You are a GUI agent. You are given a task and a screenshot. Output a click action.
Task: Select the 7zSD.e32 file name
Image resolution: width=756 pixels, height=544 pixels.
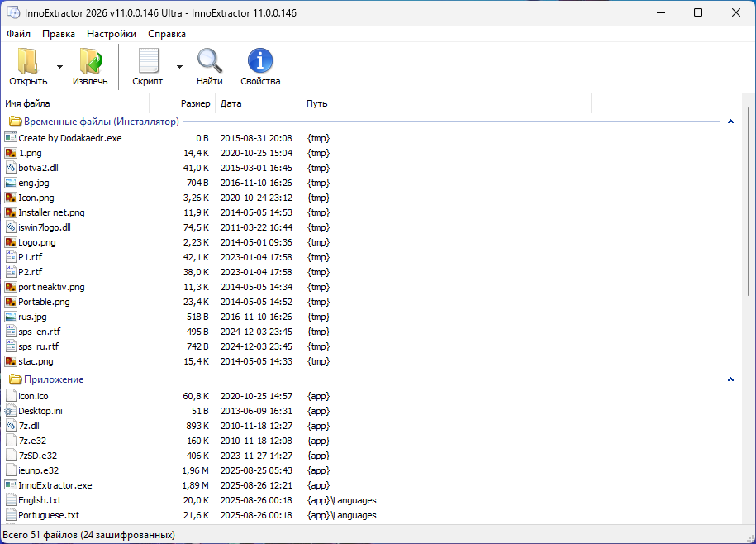click(x=38, y=456)
